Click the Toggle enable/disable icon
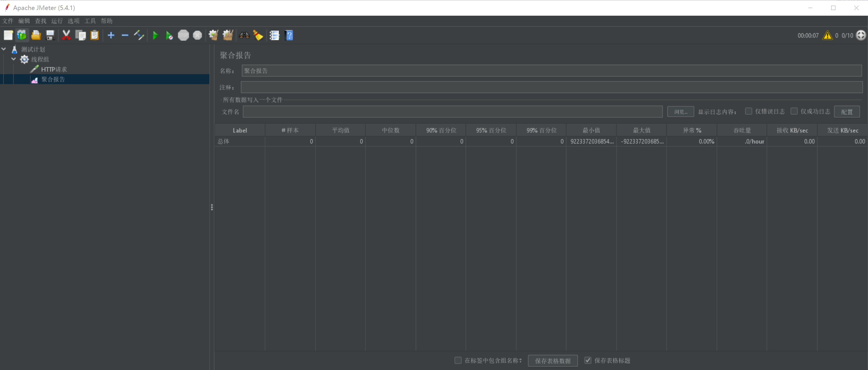The height and width of the screenshot is (370, 868). point(139,35)
